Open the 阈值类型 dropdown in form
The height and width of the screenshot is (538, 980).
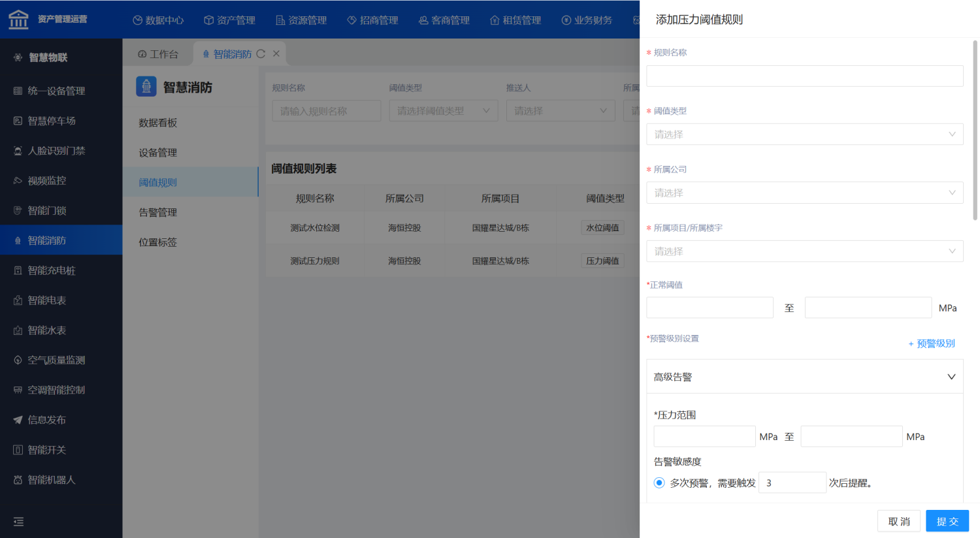pyautogui.click(x=804, y=134)
